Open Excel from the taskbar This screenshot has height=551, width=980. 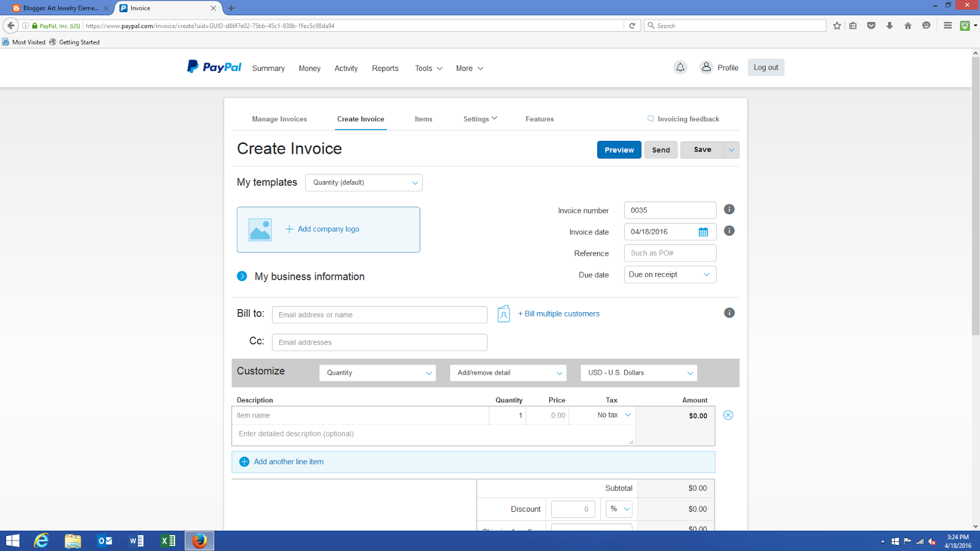(x=168, y=541)
